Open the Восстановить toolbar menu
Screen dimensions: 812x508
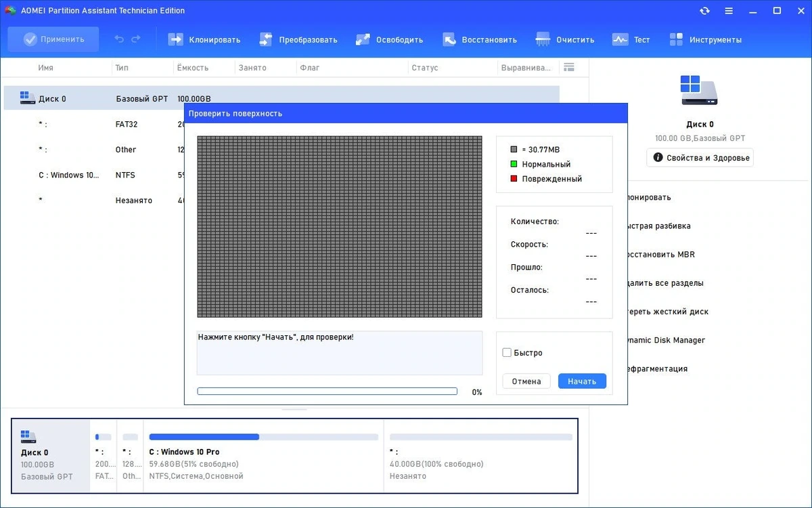[480, 39]
